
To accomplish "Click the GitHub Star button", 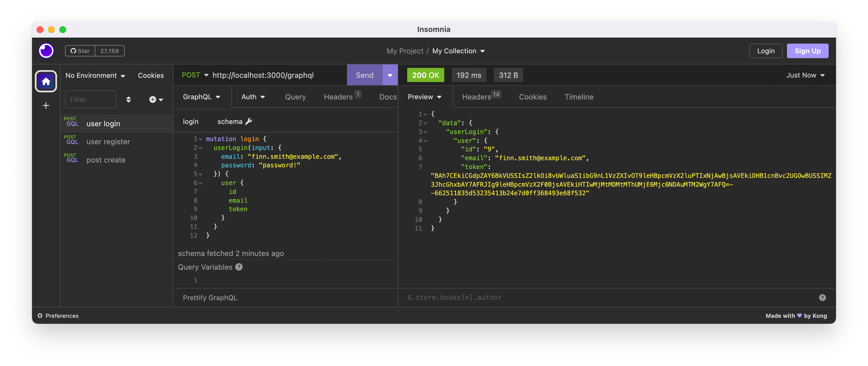I will click(80, 51).
